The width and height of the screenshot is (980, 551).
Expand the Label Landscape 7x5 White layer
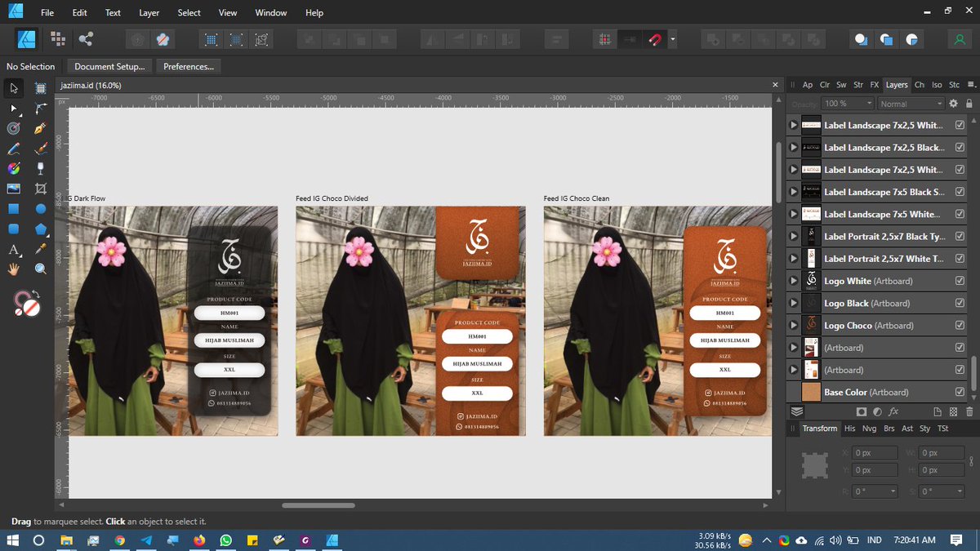tap(792, 214)
